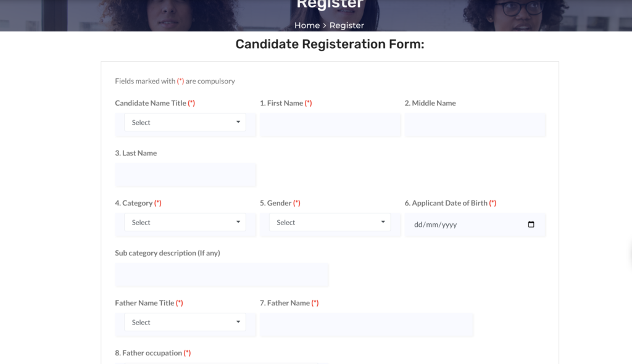Click the caret arrow on Father Name Title select
This screenshot has width=632, height=364.
coord(238,321)
